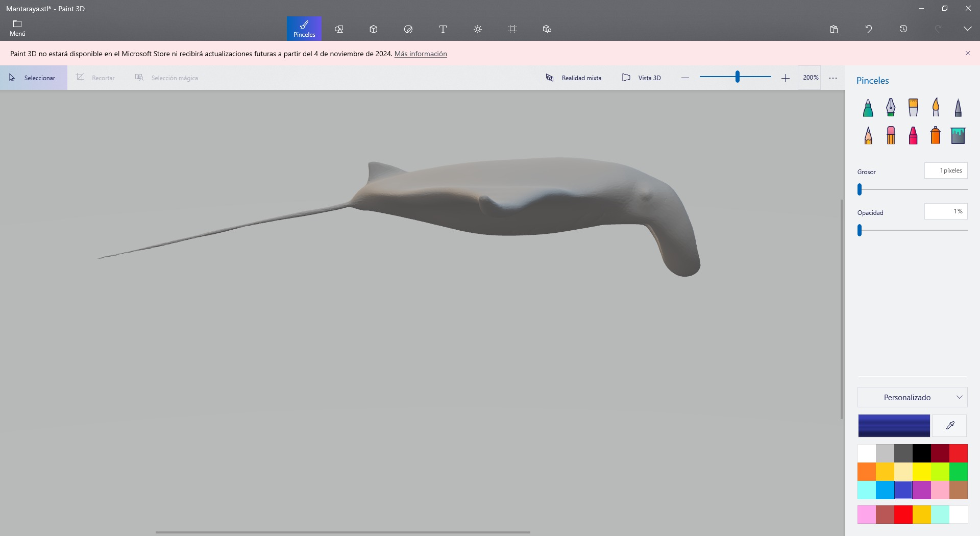The height and width of the screenshot is (536, 980).
Task: Choose the mint custom color swatch
Action: coord(940,515)
